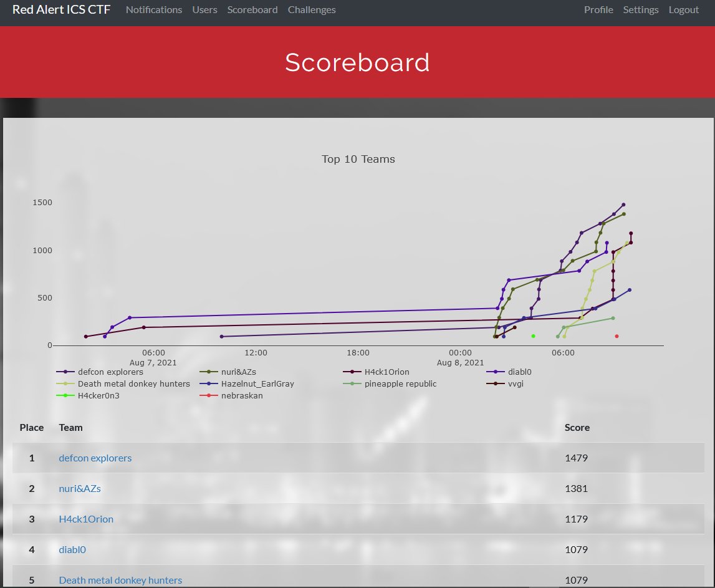Open the H4ck1Orion team link in table

click(86, 519)
